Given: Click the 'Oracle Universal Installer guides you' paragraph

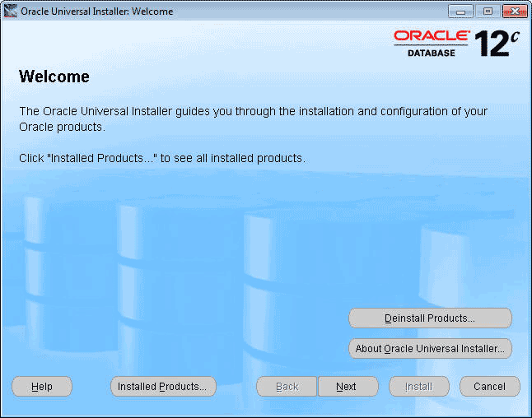Looking at the screenshot, I should pos(253,118).
